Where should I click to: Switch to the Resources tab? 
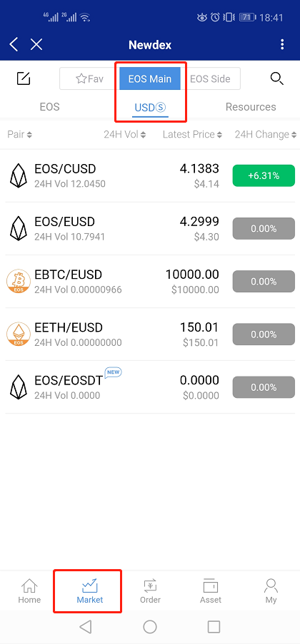(251, 107)
